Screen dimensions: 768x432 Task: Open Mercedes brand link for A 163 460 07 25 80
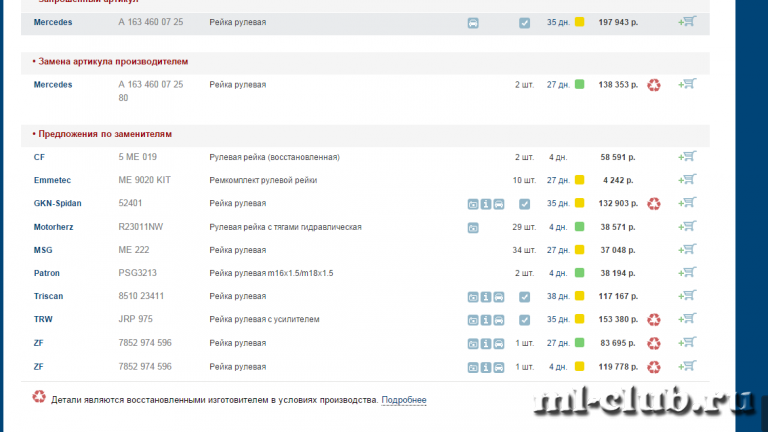tap(53, 85)
